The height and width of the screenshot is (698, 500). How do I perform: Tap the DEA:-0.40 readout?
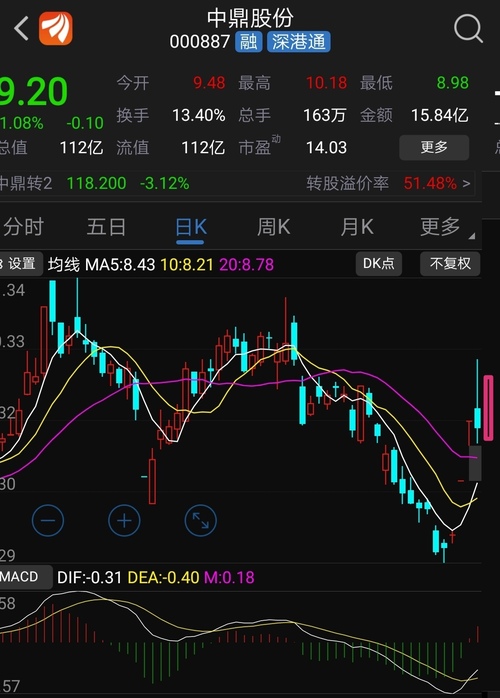tap(163, 577)
